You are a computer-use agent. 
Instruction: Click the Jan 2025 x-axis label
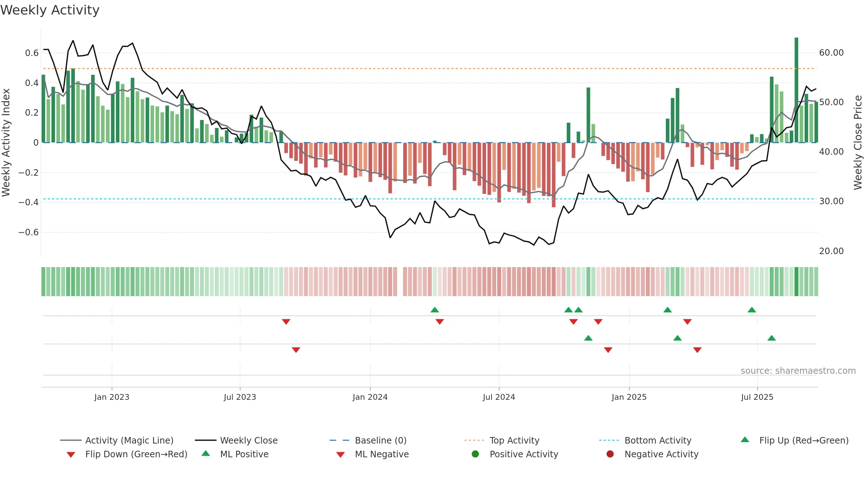629,397
